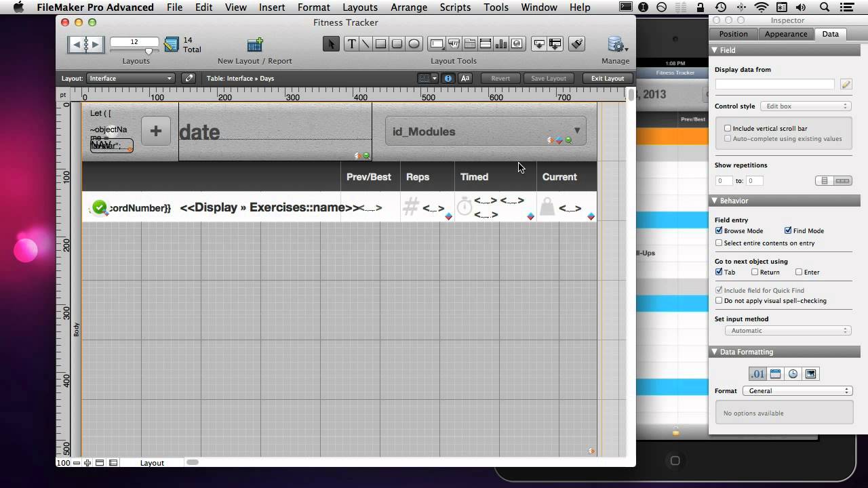Toggle Browse Mode field entry
The image size is (868, 488).
pyautogui.click(x=719, y=230)
